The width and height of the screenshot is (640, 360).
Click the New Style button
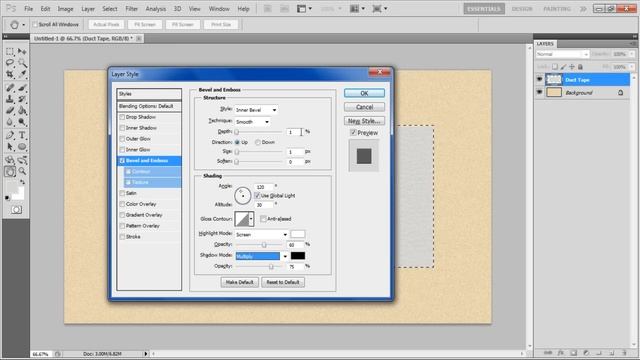(x=364, y=121)
